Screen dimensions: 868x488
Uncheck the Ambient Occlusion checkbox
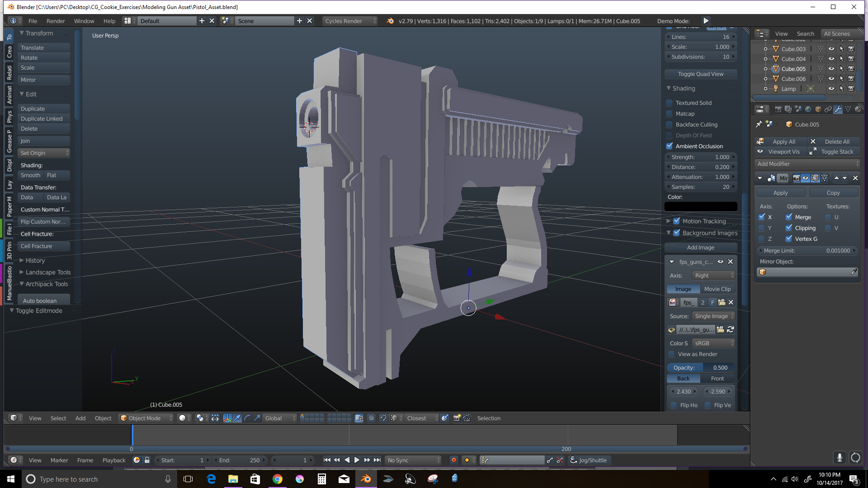coord(670,146)
